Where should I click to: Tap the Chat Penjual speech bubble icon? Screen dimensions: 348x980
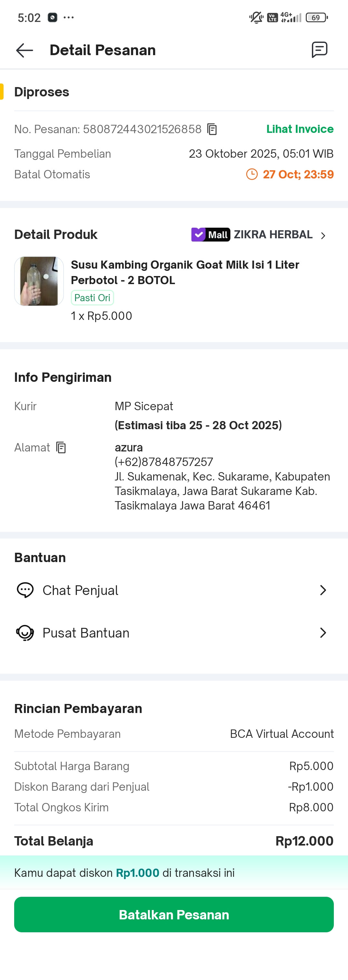pos(25,590)
